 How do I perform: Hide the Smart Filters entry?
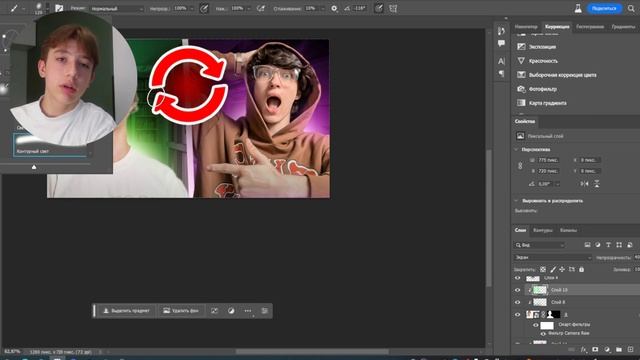click(536, 325)
